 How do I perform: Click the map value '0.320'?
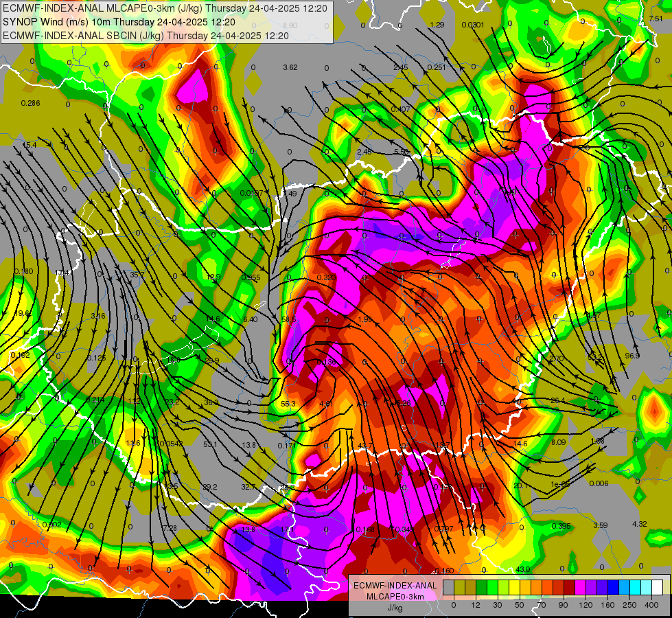pyautogui.click(x=327, y=277)
